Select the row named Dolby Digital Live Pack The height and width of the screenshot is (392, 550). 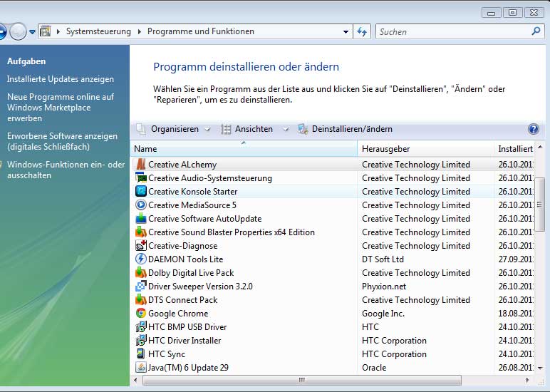(x=333, y=273)
